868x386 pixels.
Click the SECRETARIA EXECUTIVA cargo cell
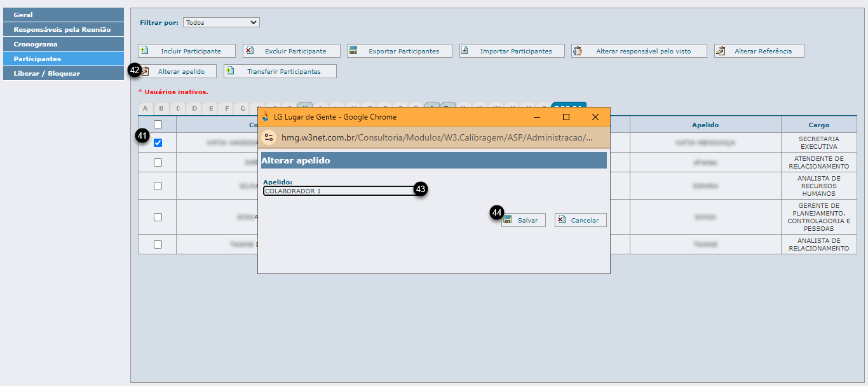819,142
